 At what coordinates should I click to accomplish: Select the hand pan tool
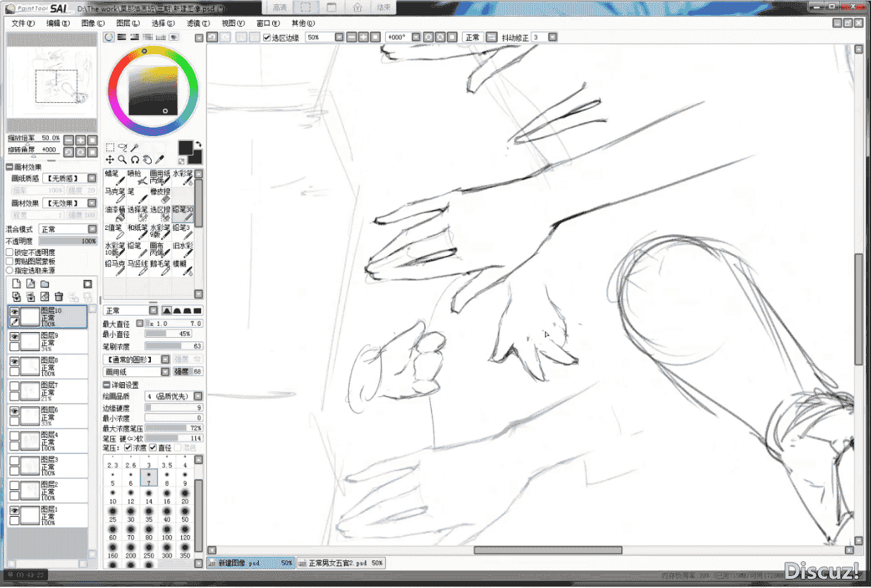[x=147, y=160]
